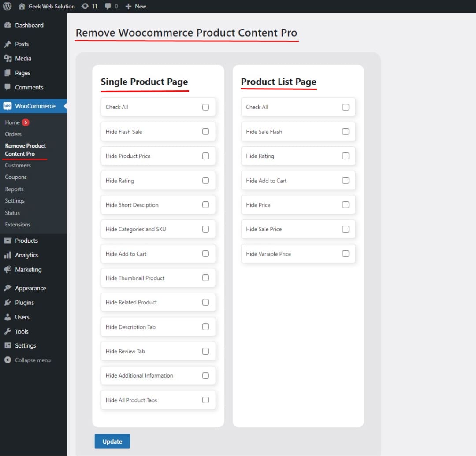The image size is (476, 456).
Task: Enable Hide Review Tab option
Action: (x=205, y=351)
